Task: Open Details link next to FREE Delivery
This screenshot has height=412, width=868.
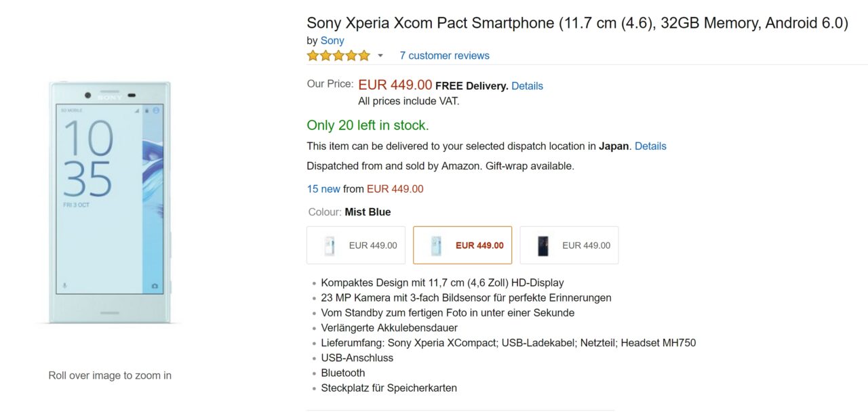Action: pos(527,86)
